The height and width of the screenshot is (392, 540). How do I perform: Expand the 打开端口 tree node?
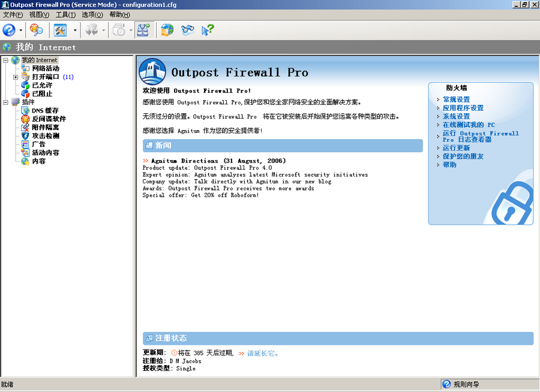(x=16, y=77)
